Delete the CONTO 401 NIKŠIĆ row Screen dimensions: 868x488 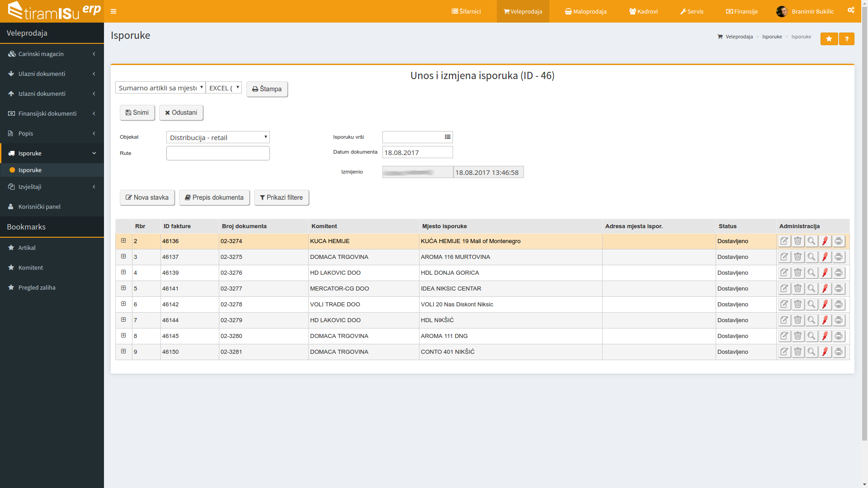pyautogui.click(x=798, y=352)
